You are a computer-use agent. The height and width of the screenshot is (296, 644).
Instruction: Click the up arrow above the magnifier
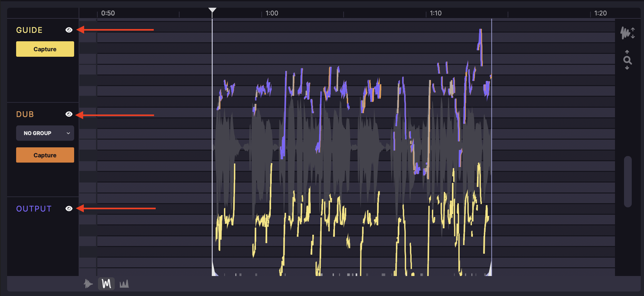627,52
